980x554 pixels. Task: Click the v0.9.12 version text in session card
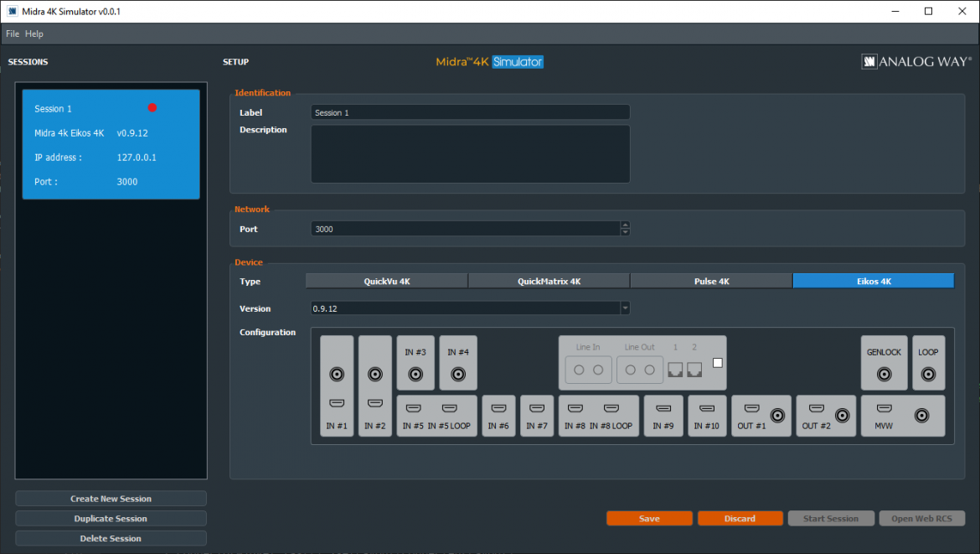click(132, 133)
